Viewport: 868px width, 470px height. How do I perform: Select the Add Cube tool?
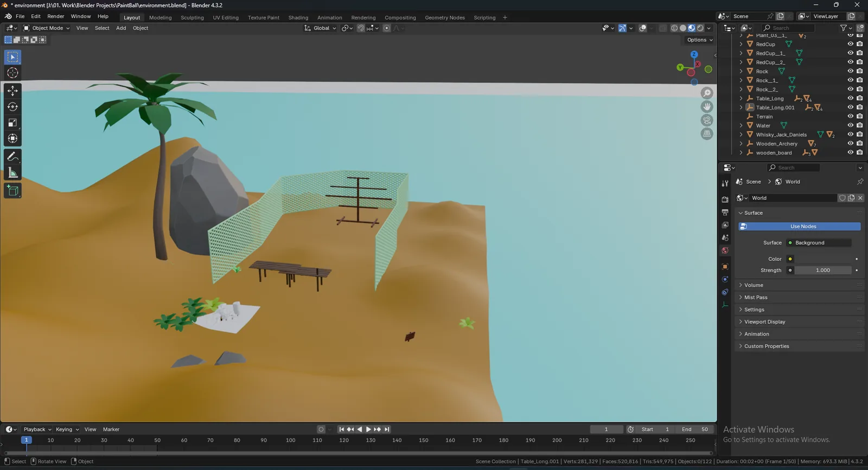12,191
